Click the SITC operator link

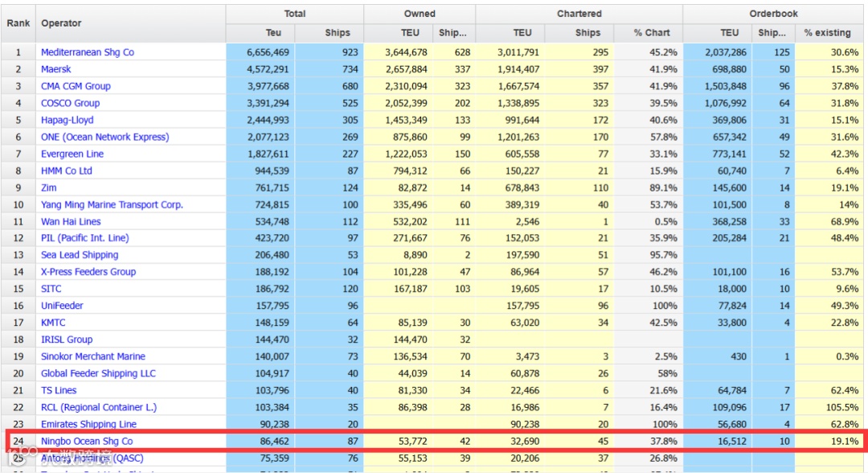coord(51,289)
